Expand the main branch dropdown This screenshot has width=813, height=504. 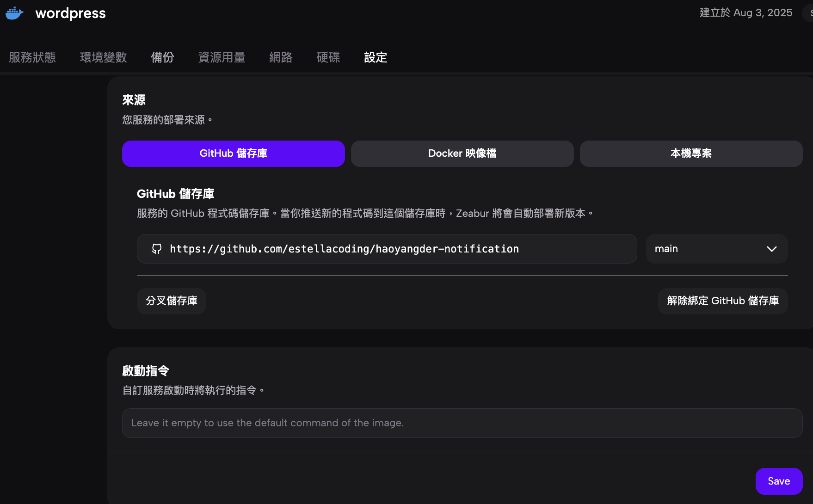click(717, 249)
